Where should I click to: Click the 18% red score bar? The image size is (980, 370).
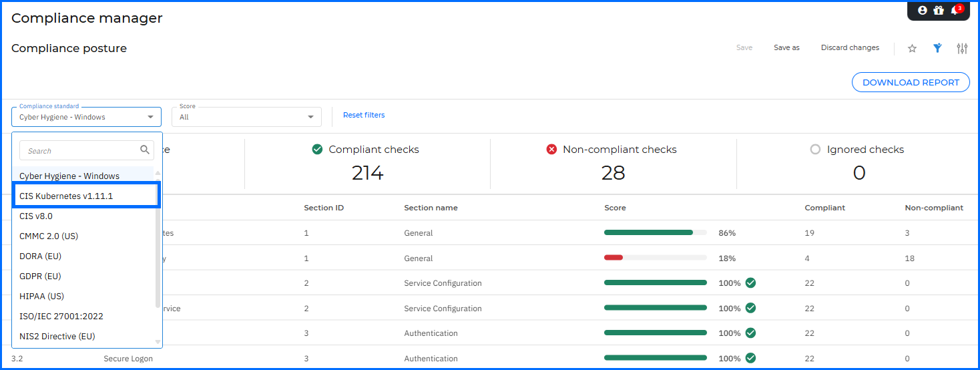(614, 258)
